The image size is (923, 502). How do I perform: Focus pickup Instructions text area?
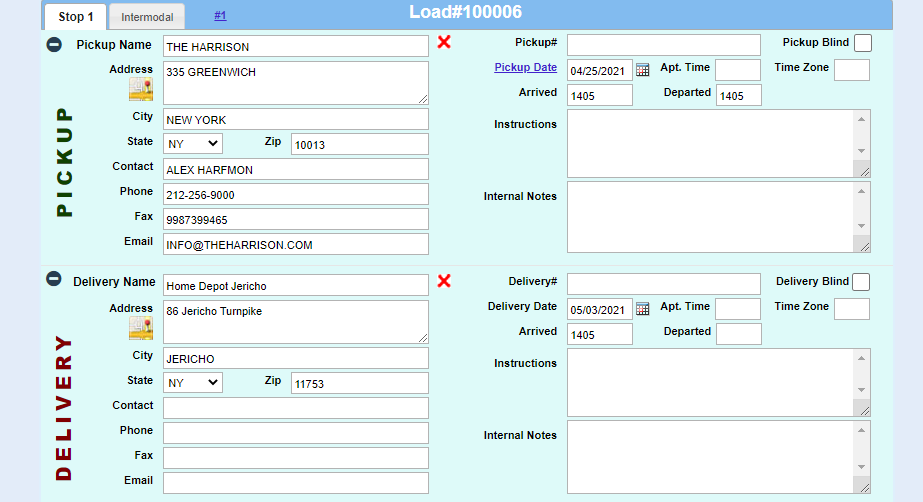(x=719, y=144)
